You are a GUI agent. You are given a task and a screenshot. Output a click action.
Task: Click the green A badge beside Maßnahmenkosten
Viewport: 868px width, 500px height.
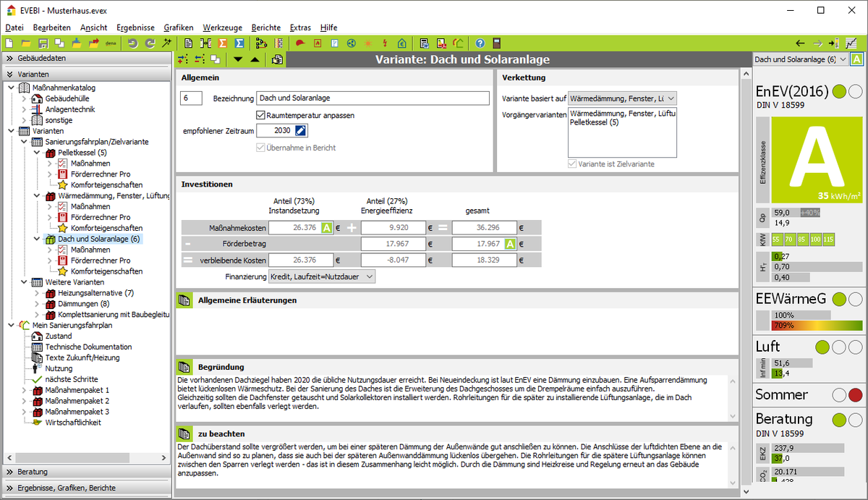click(327, 228)
